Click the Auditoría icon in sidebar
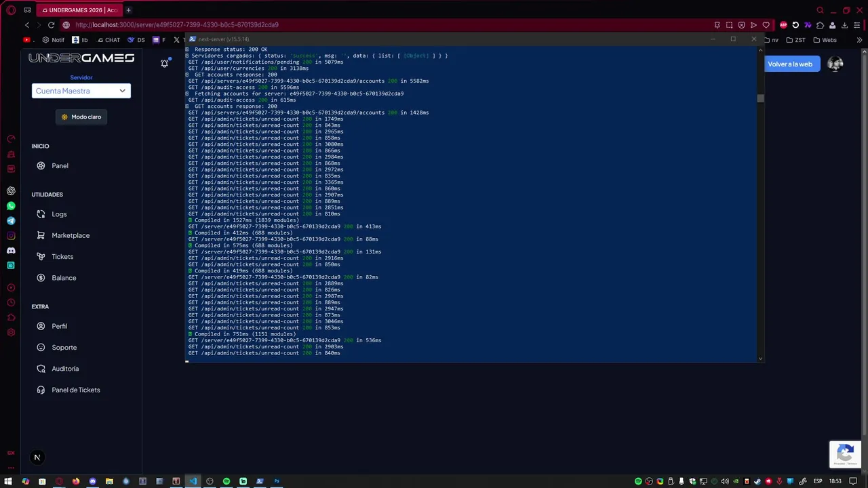This screenshot has width=868, height=488. click(41, 369)
